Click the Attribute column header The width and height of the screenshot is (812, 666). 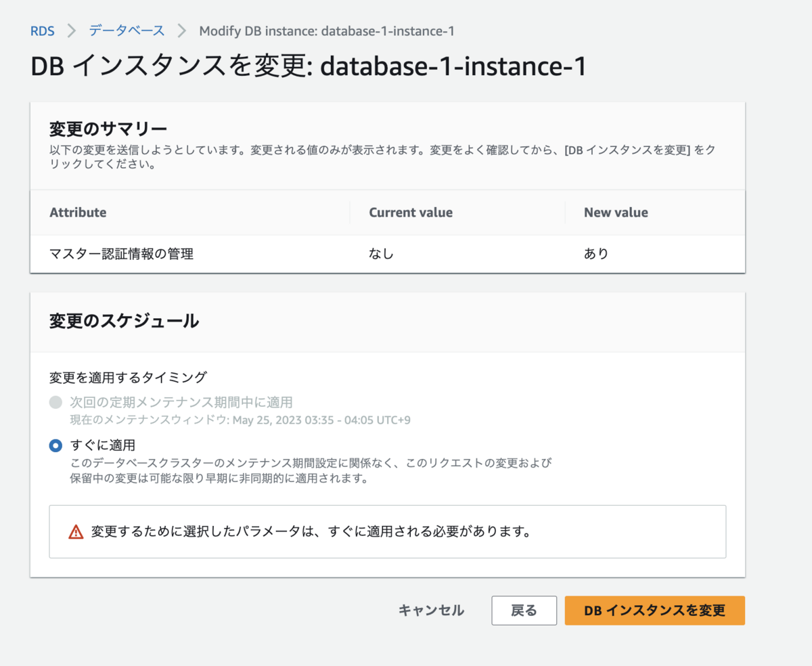point(78,213)
